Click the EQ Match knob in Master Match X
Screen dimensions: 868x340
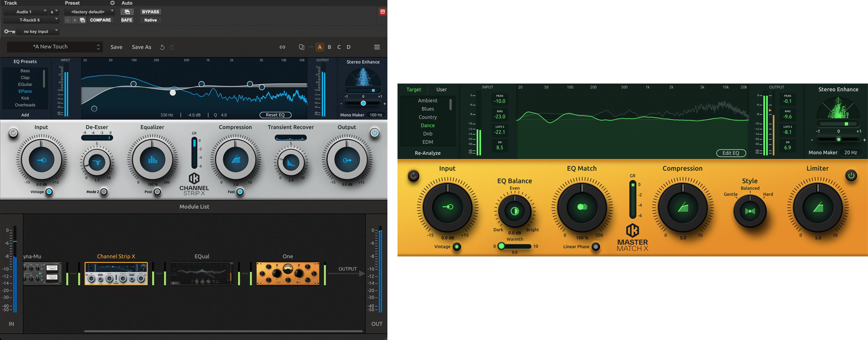coord(582,207)
